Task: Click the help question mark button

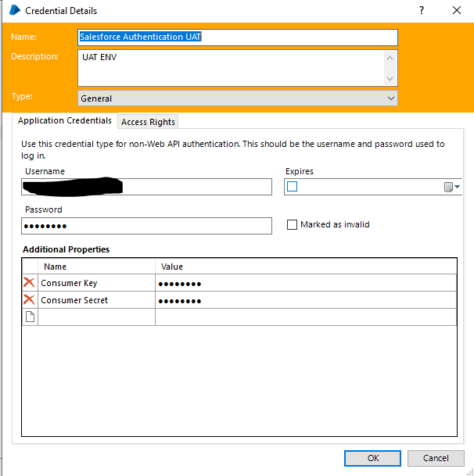Action: point(422,11)
